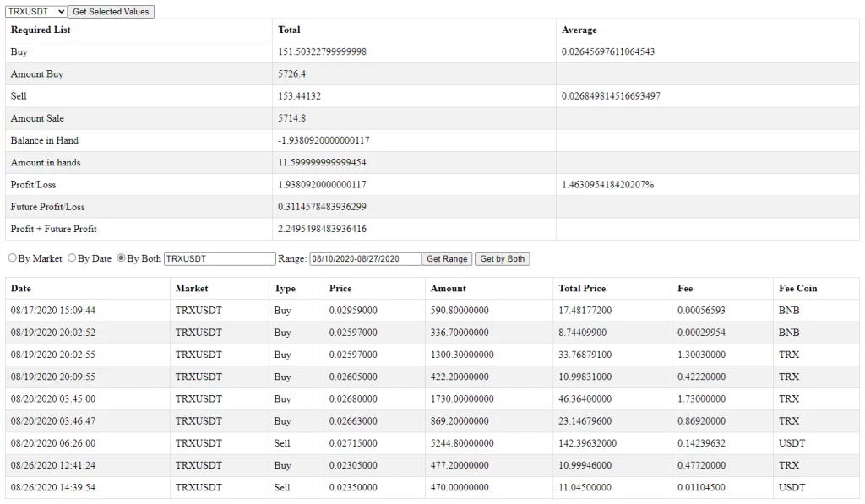Click value 0.3114578483936299

coord(322,206)
